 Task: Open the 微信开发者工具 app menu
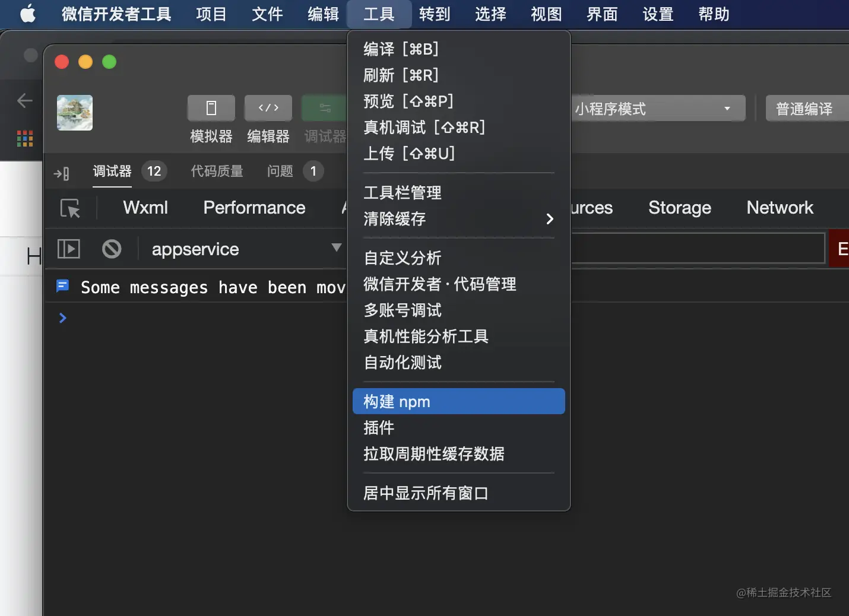coord(116,14)
